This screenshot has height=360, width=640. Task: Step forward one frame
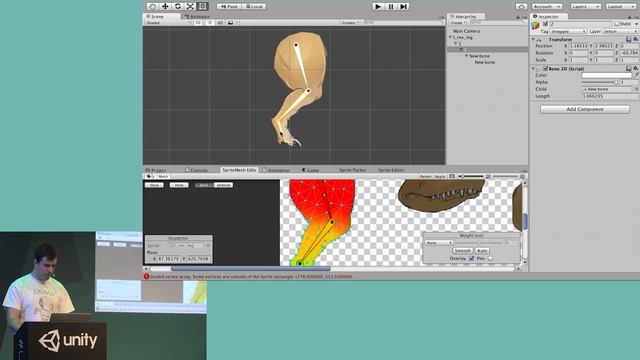(x=403, y=7)
